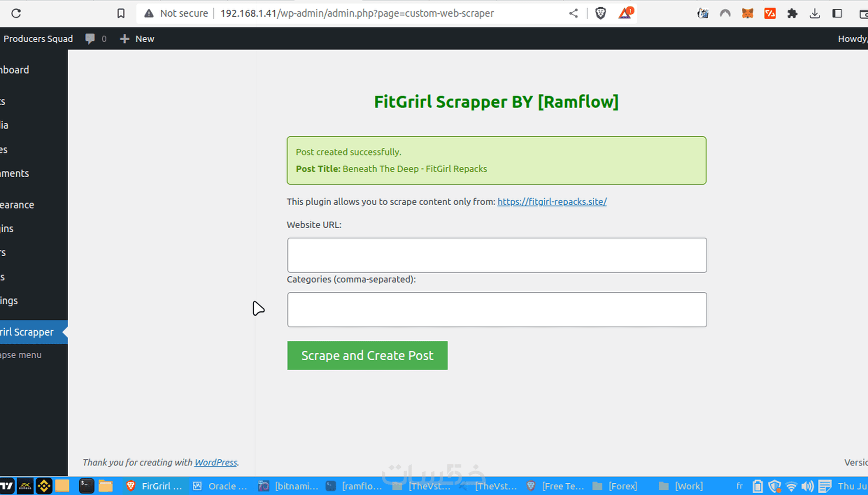
Task: Focus the Website URL input field
Action: pos(497,255)
